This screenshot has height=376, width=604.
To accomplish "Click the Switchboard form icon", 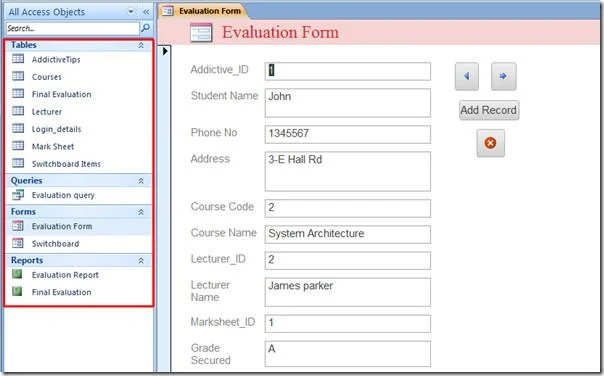I will [18, 243].
